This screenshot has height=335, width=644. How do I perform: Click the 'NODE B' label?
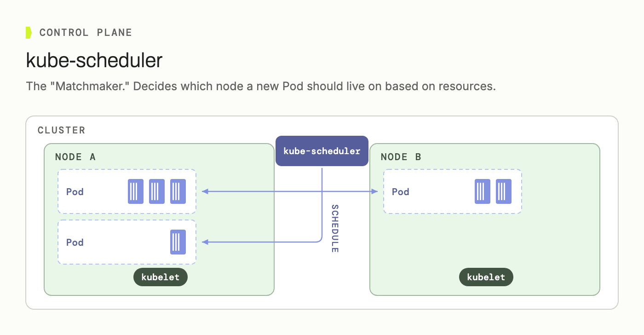(x=401, y=157)
